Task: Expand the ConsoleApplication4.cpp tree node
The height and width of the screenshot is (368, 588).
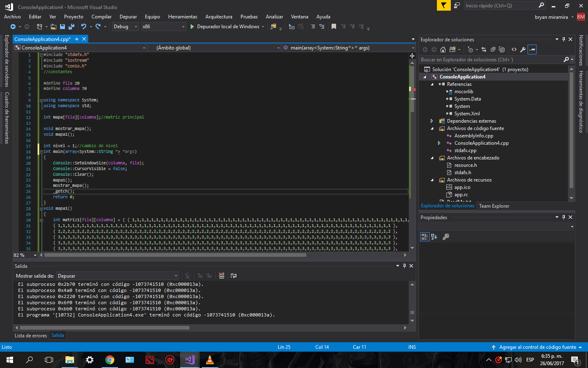Action: coord(439,143)
